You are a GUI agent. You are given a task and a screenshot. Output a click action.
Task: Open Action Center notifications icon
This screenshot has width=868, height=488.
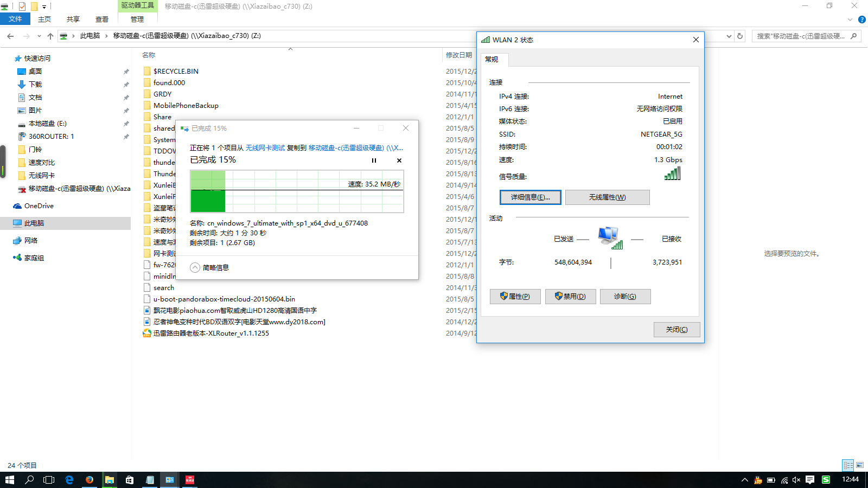810,480
